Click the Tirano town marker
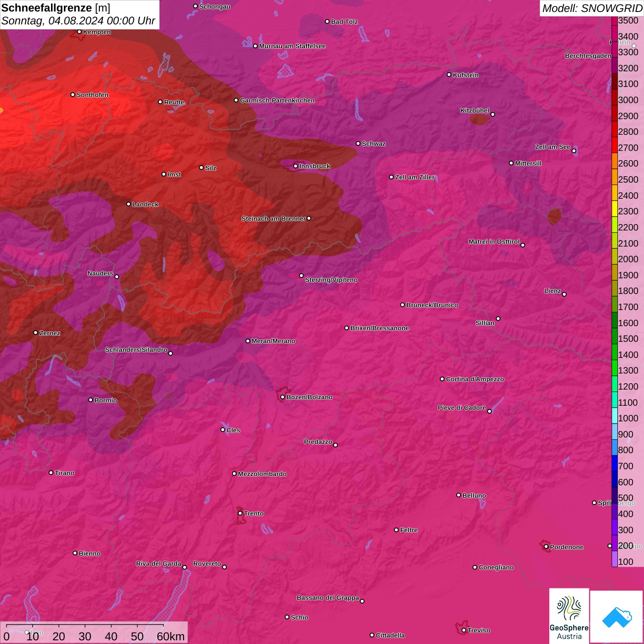Viewport: 644px width, 644px height. coord(51,473)
